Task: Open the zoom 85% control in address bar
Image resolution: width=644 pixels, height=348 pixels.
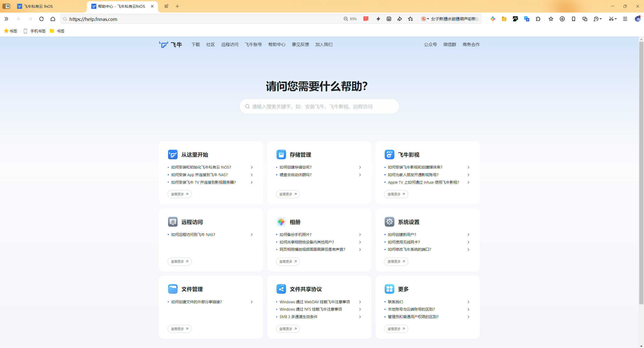Action: pos(350,19)
